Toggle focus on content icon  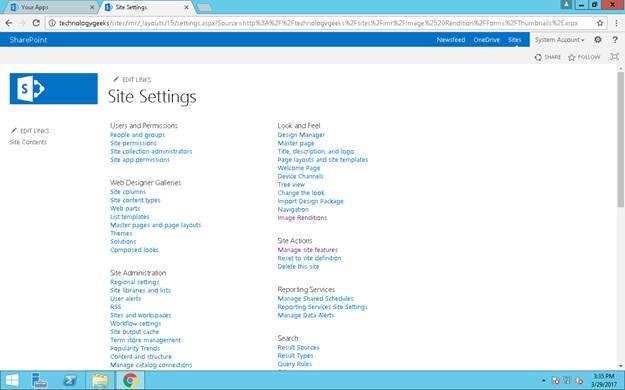615,57
